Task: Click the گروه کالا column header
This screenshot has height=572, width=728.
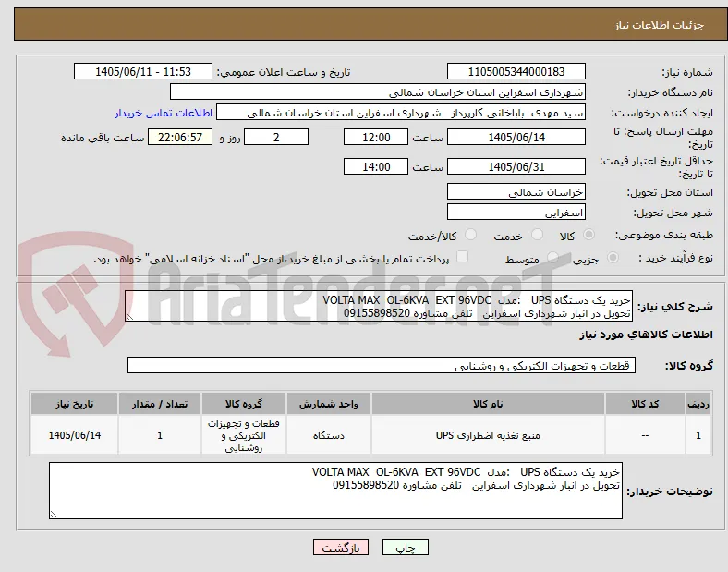Action: point(244,404)
